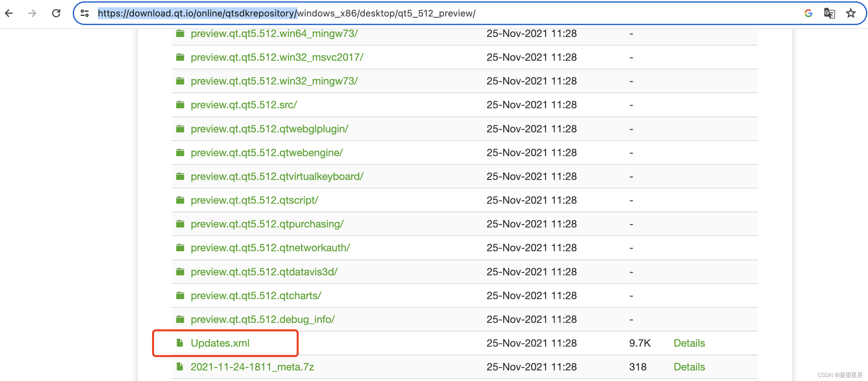The image size is (868, 381).
Task: Bookmark this page with star icon
Action: (x=850, y=14)
